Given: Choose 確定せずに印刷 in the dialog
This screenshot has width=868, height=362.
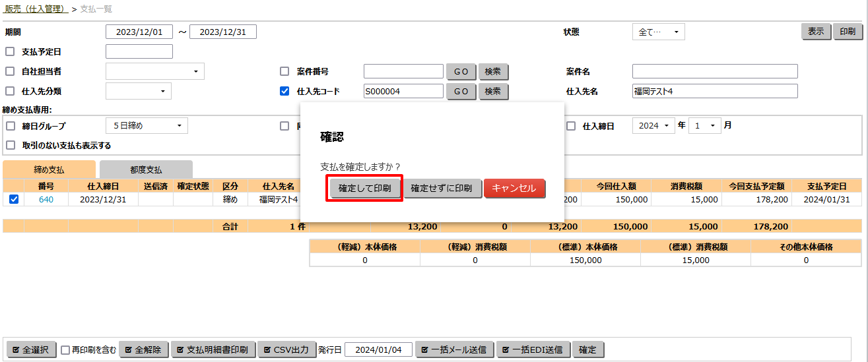Looking at the screenshot, I should pos(442,189).
